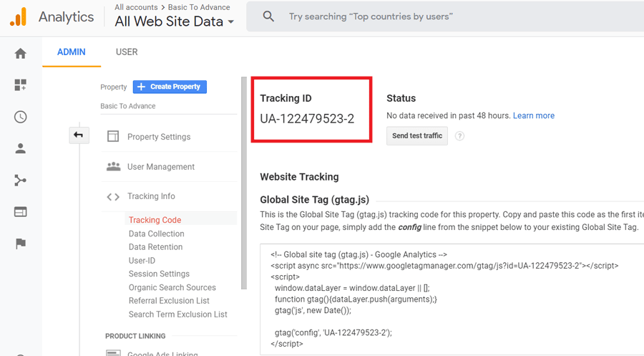Open the Behavior window icon
The width and height of the screenshot is (644, 356).
[x=20, y=212]
